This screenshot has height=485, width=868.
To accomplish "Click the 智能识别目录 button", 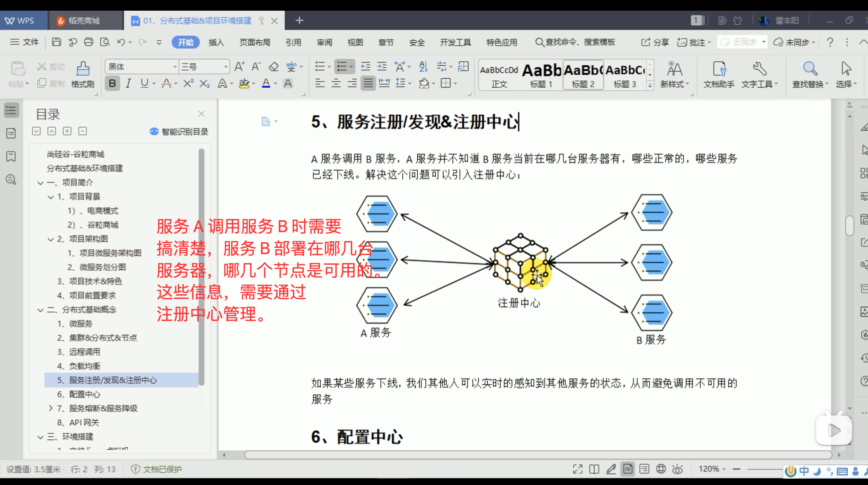I will pyautogui.click(x=179, y=131).
